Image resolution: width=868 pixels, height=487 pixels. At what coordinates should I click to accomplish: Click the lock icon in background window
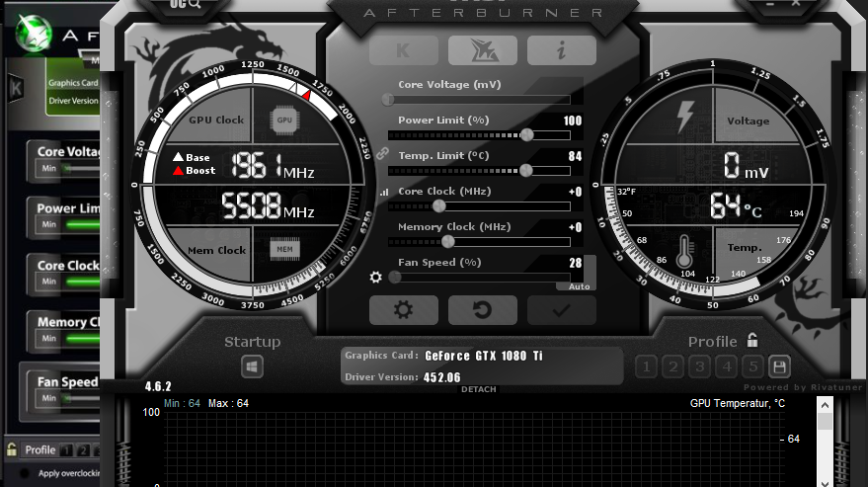point(12,449)
